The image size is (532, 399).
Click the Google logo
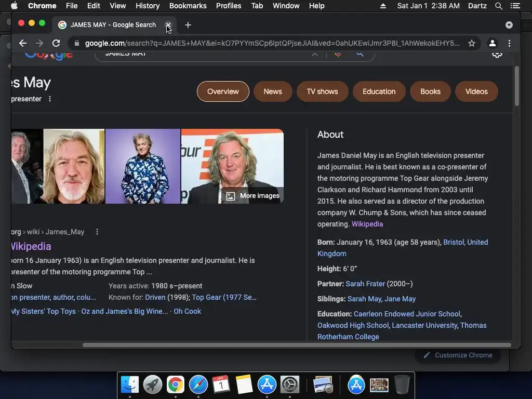click(x=48, y=55)
